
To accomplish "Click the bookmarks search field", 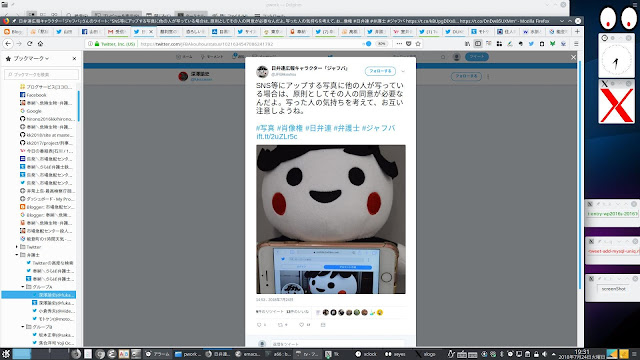I will (x=42, y=74).
